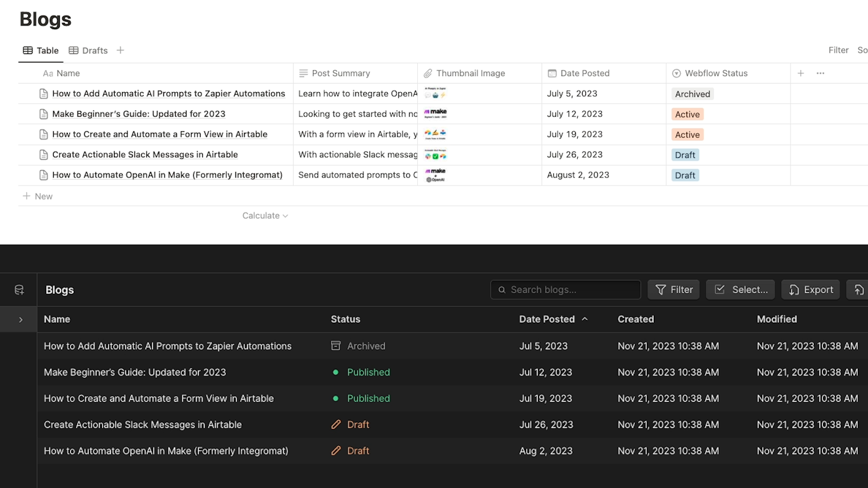Open 'How to Add Automatic AI Prompts' Notion page

[x=169, y=94]
